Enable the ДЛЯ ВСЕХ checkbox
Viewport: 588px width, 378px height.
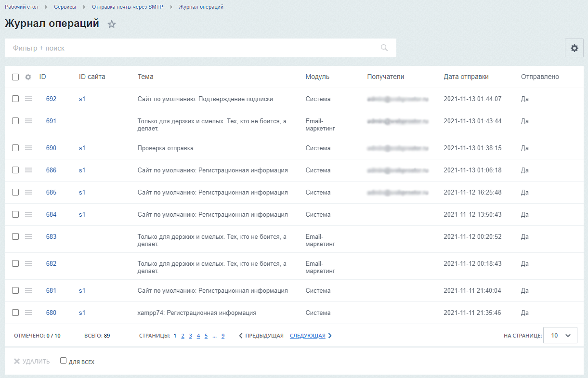pyautogui.click(x=63, y=361)
